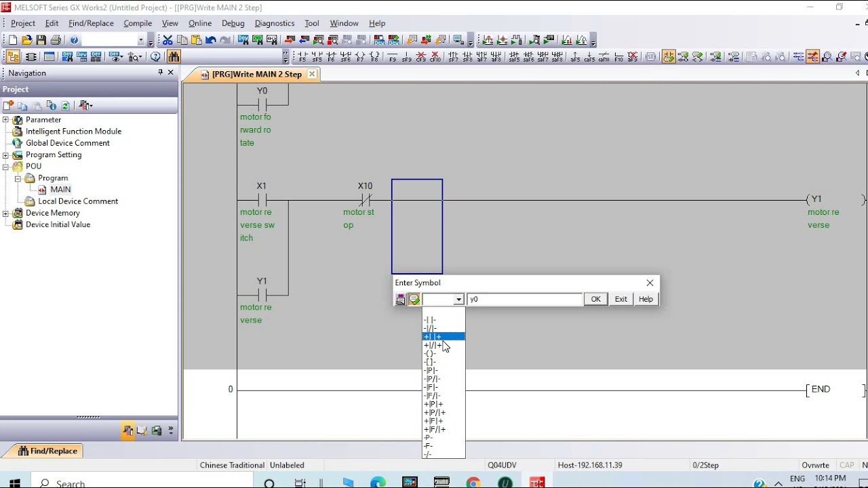Click the Copy icon in toolbar
The height and width of the screenshot is (488, 868).
coord(182,40)
